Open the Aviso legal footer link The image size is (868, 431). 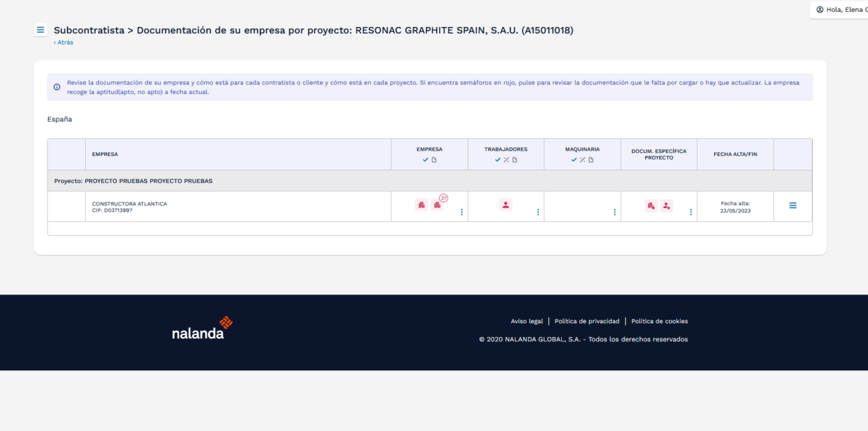pyautogui.click(x=527, y=321)
